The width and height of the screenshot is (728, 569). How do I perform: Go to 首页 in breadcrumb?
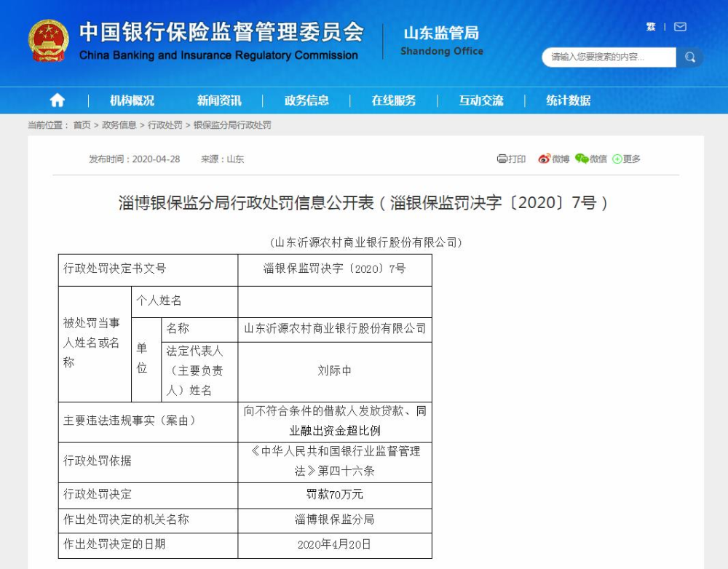[82, 125]
